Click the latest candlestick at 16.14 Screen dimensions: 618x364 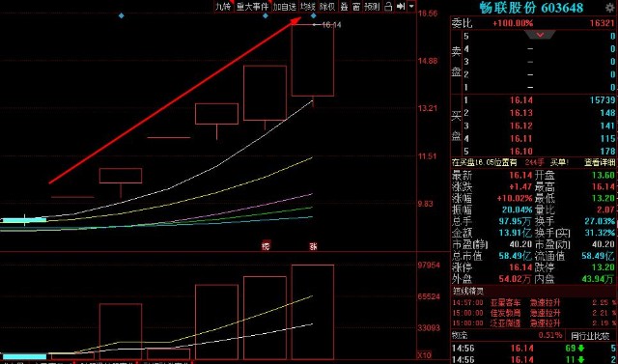(x=313, y=60)
